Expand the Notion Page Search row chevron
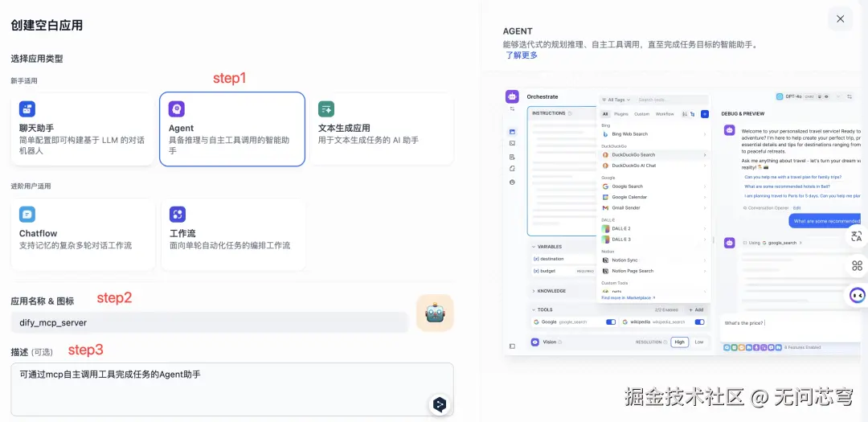868x422 pixels. (x=705, y=271)
